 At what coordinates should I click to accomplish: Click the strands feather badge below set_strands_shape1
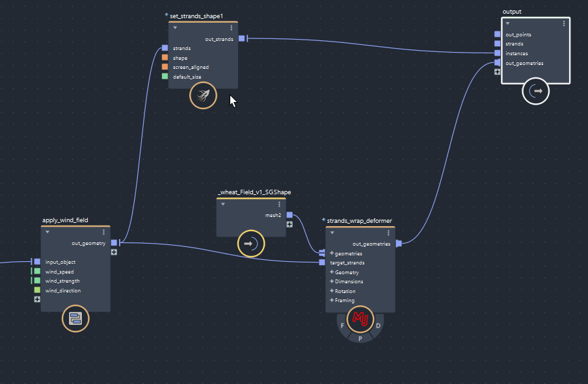202,96
